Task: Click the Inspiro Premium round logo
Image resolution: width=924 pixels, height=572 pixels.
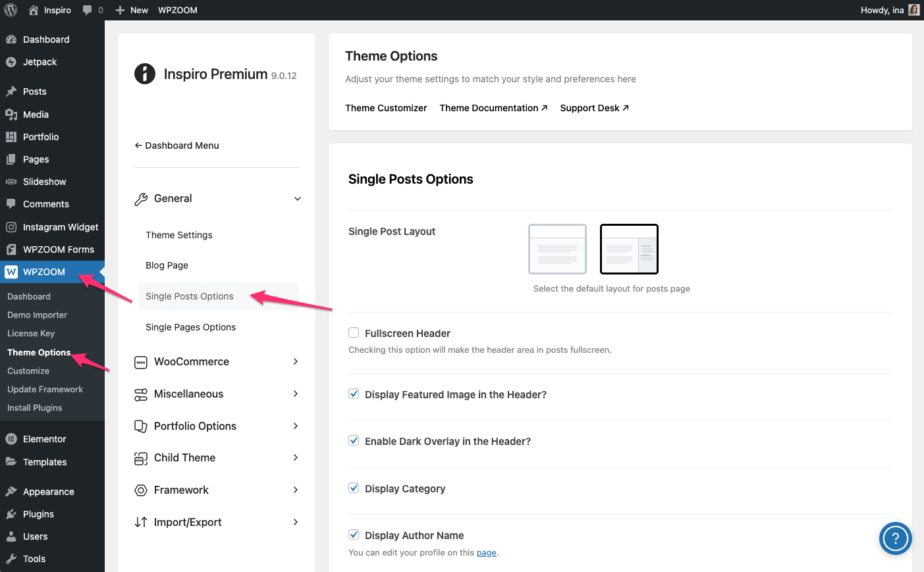Action: click(145, 74)
